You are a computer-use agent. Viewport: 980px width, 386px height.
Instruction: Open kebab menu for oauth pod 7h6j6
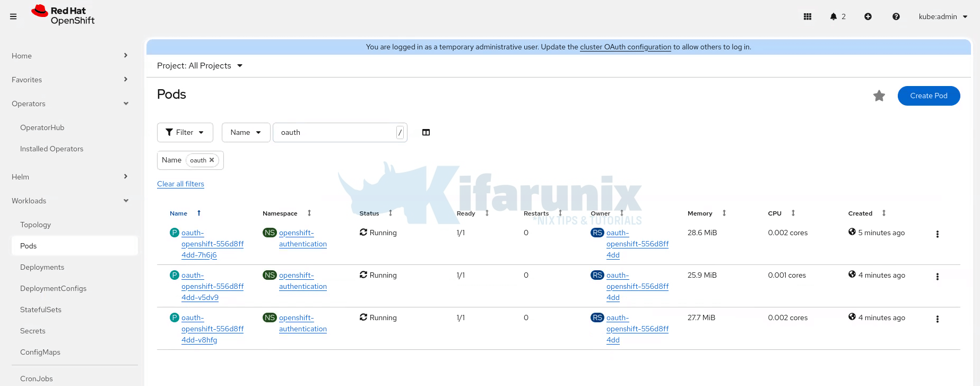click(x=938, y=234)
